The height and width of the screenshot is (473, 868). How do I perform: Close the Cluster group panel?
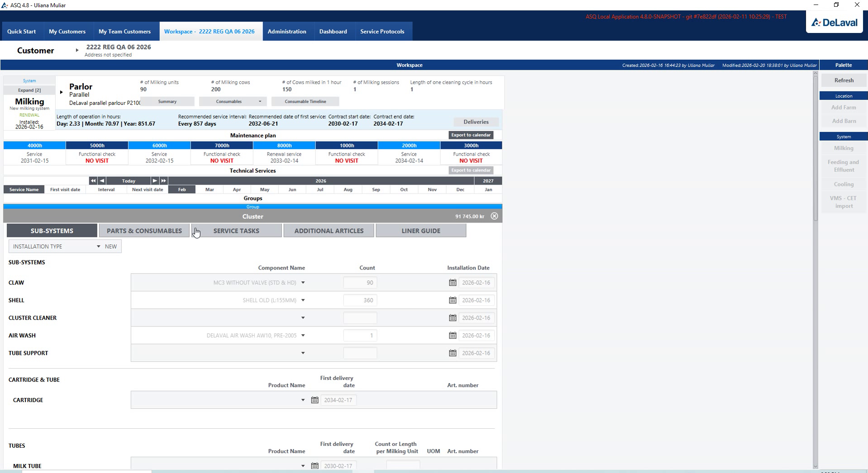click(494, 216)
